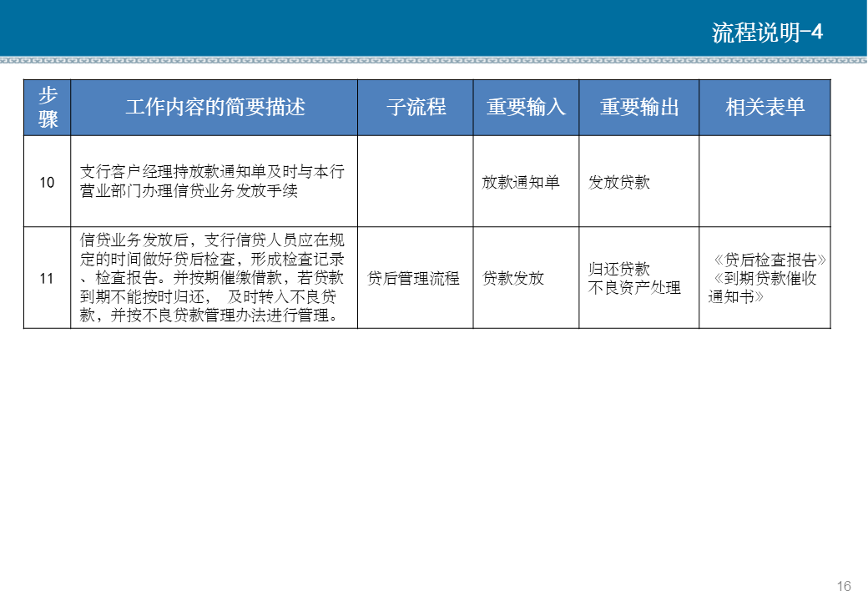Click the 贷款发放 input cell
This screenshot has width=868, height=601.
(526, 278)
